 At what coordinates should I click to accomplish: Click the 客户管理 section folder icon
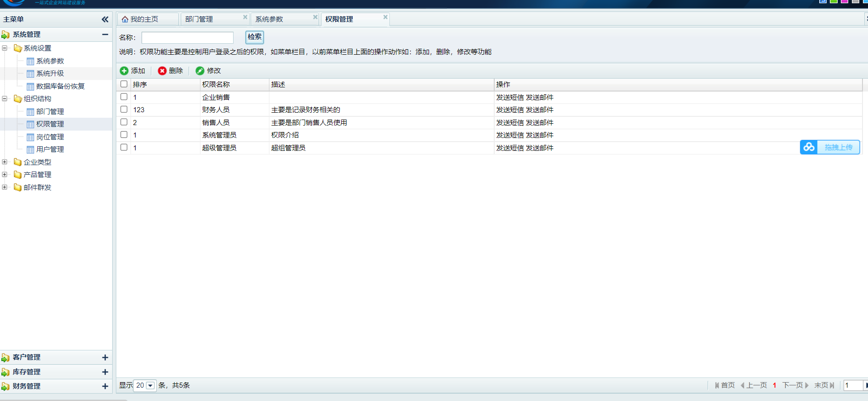tap(6, 358)
